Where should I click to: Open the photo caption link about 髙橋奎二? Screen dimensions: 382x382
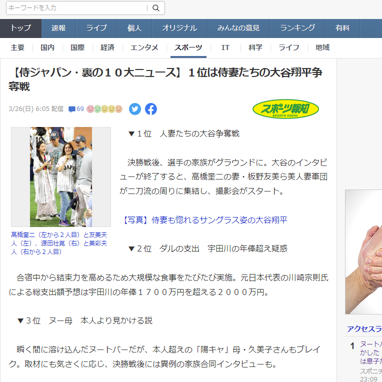pos(59,243)
